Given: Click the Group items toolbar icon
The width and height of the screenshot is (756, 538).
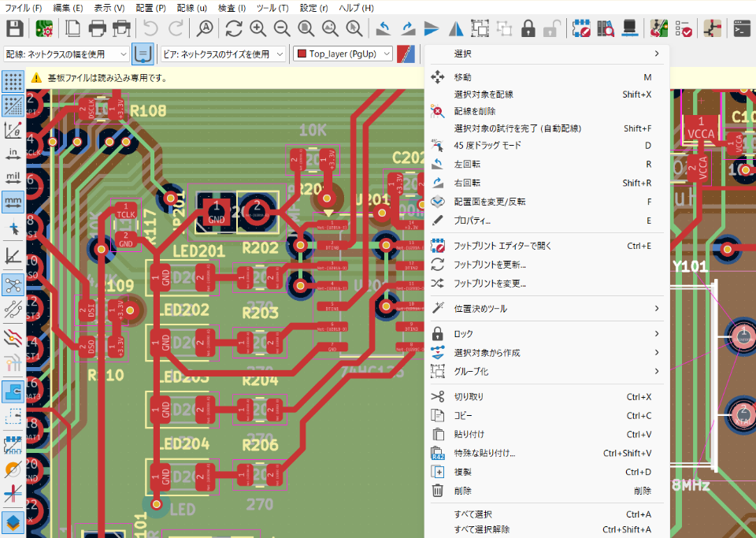Looking at the screenshot, I should point(480,29).
